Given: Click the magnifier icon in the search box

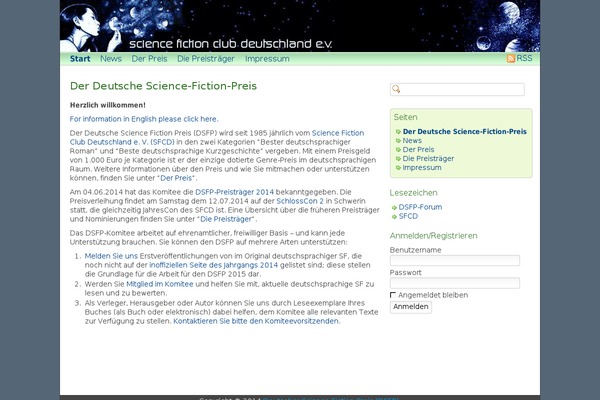Looking at the screenshot, I should [x=396, y=89].
